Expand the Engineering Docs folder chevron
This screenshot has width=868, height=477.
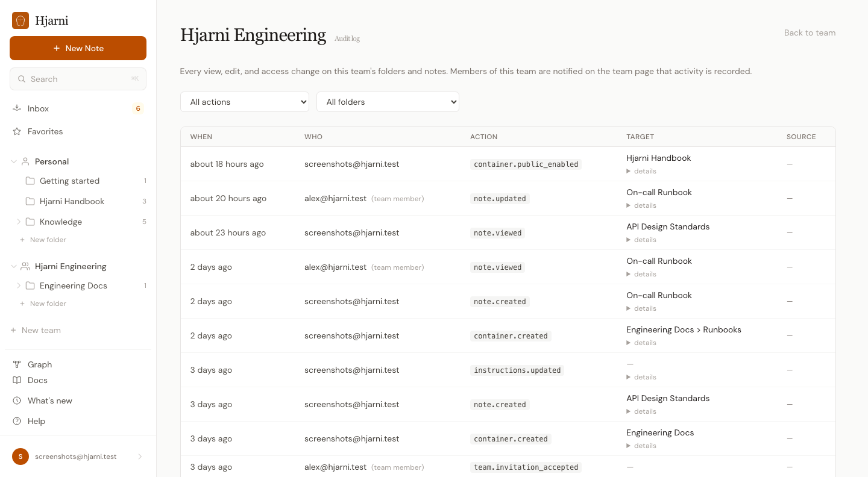19,285
